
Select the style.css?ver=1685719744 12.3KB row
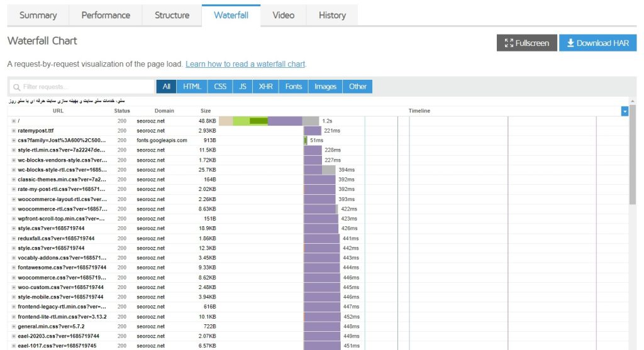click(x=318, y=248)
